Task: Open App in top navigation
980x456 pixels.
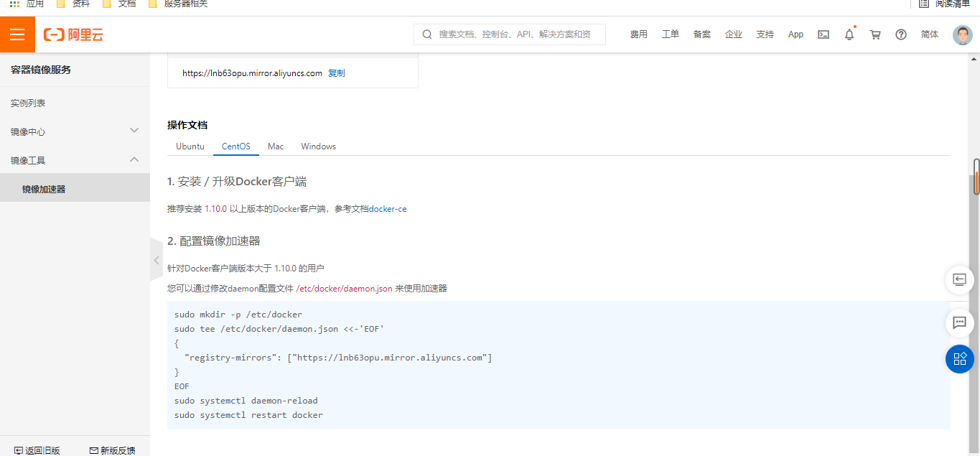Action: click(x=795, y=34)
